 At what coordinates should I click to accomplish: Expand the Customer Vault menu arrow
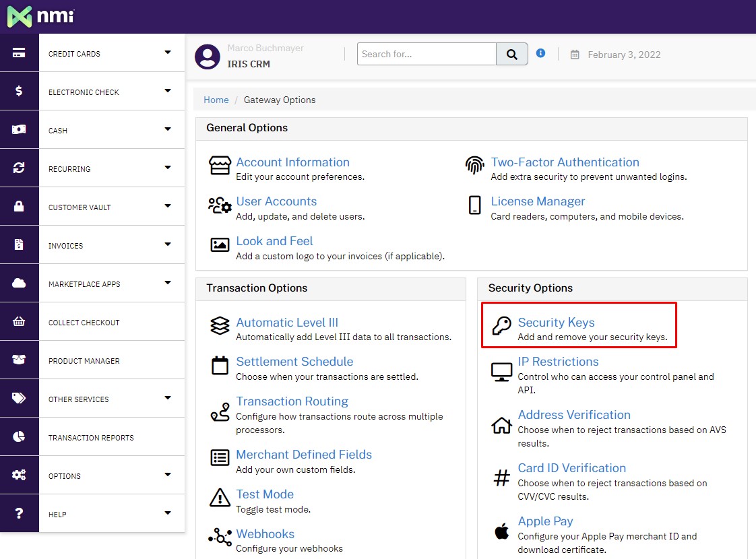click(x=168, y=206)
